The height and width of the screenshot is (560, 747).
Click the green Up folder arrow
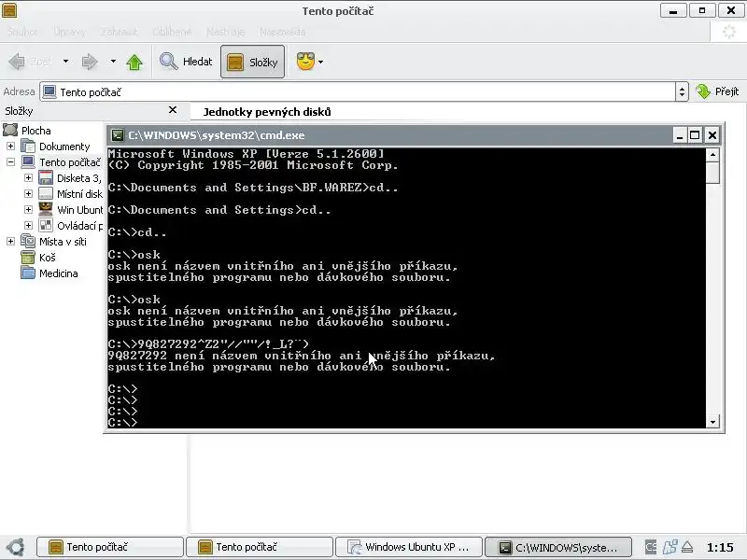click(134, 62)
